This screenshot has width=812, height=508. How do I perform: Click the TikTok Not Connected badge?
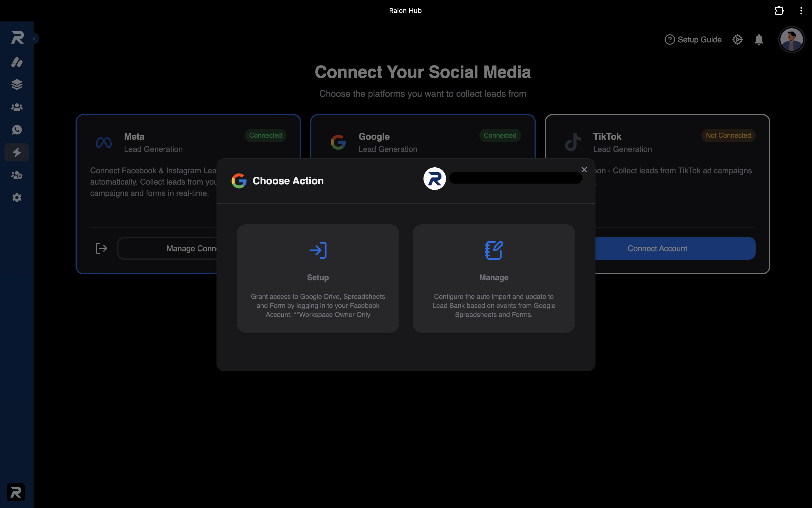pyautogui.click(x=729, y=135)
